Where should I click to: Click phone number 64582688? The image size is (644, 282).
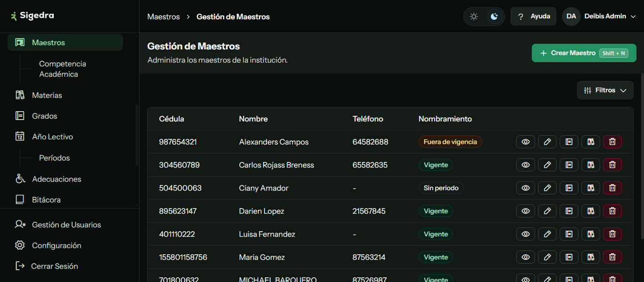[x=371, y=142]
